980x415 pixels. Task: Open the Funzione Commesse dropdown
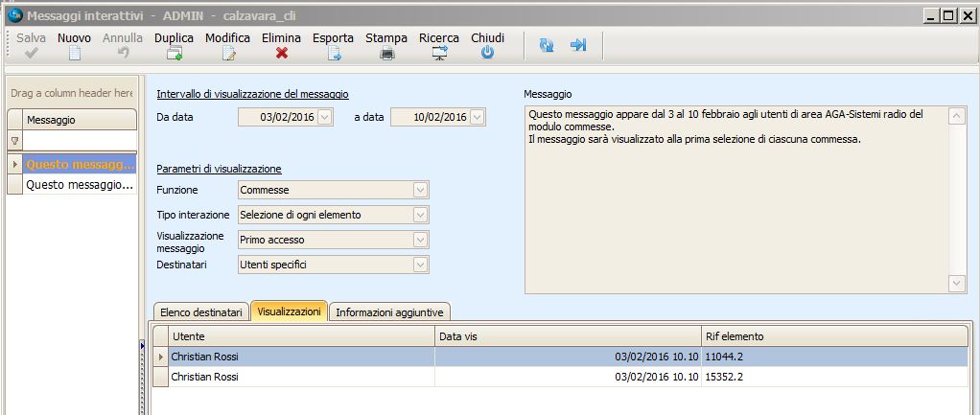pos(420,190)
